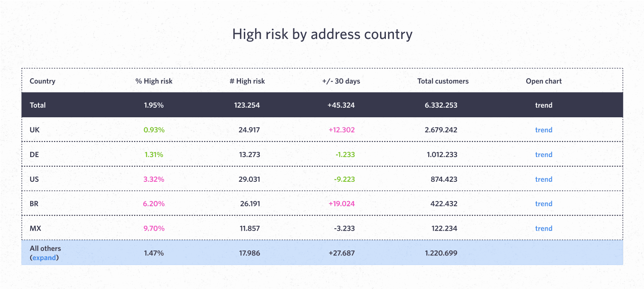The width and height of the screenshot is (644, 289).
Task: Open trend chart for DE
Action: pyautogui.click(x=543, y=155)
